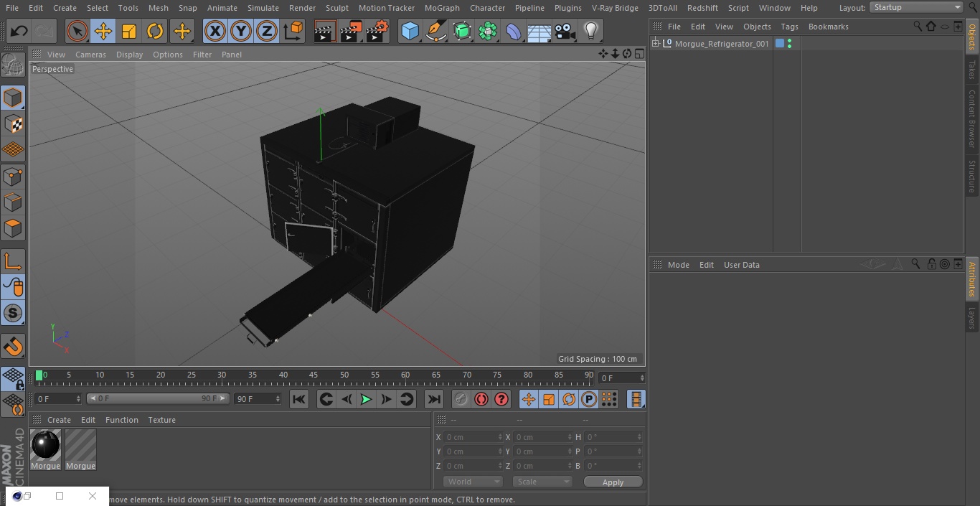Click the Apply coordinates button
Image resolution: width=980 pixels, height=506 pixels.
click(x=613, y=482)
